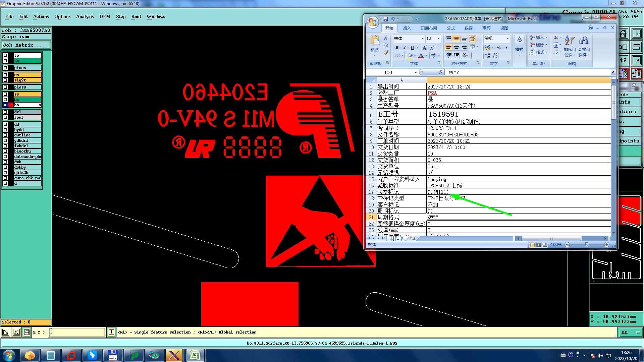Open the Genesis Analysis menu
Screen dimensions: 644x362
coord(85,16)
